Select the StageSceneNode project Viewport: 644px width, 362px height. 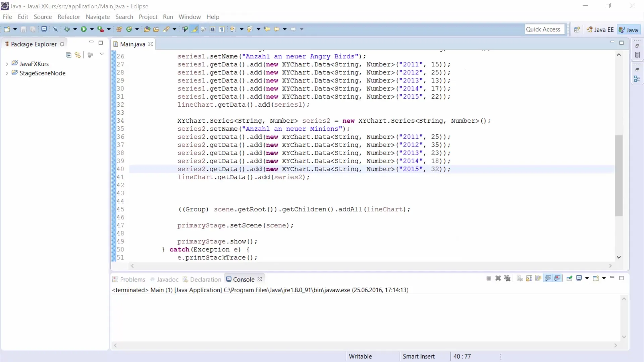click(42, 73)
